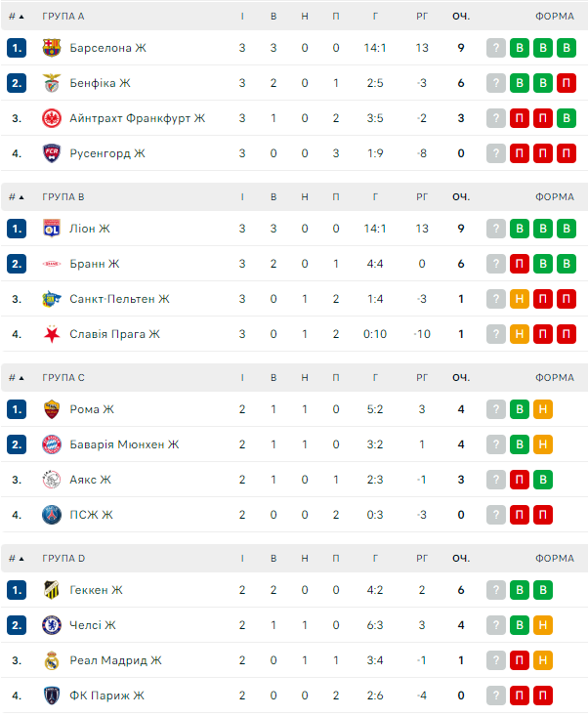Click the Real Madrid crest icon
Image resolution: width=588 pixels, height=717 pixels.
coord(52,660)
